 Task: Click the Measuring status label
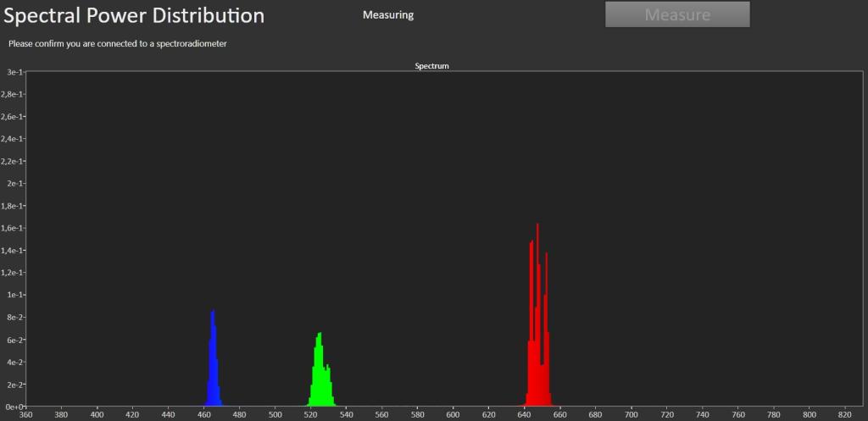(388, 15)
